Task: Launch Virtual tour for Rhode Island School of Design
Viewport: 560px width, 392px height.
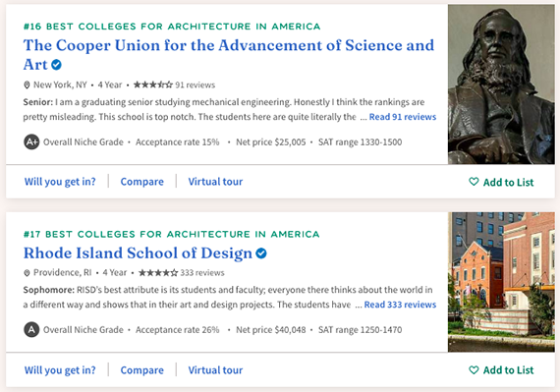Action: 215,369
